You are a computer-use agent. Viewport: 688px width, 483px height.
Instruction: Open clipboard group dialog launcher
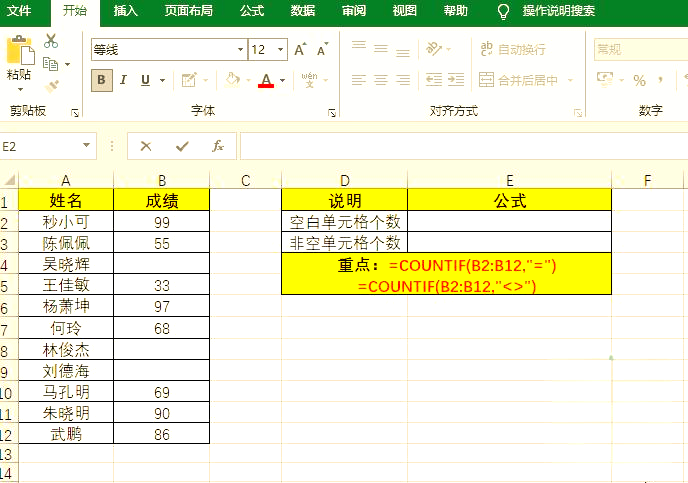point(75,113)
